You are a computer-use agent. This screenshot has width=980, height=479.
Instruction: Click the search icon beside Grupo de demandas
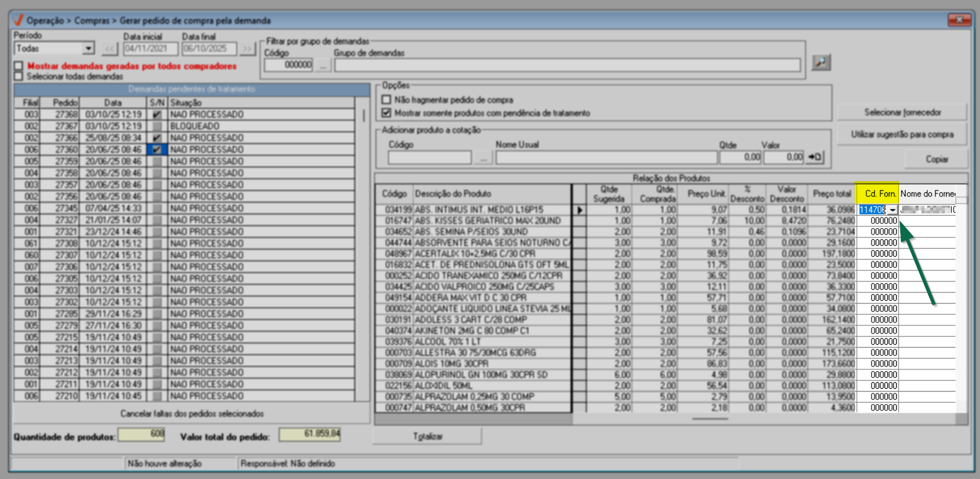pyautogui.click(x=821, y=62)
